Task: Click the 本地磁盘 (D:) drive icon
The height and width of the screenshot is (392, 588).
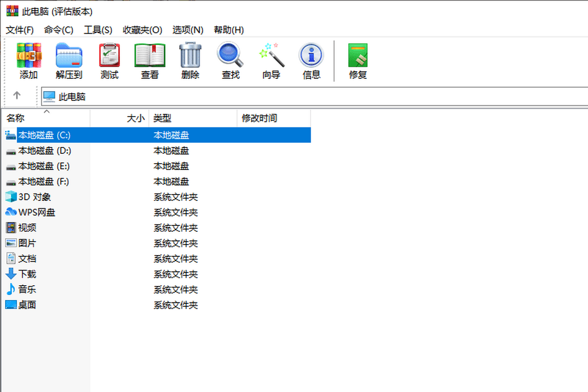Action: click(10, 151)
